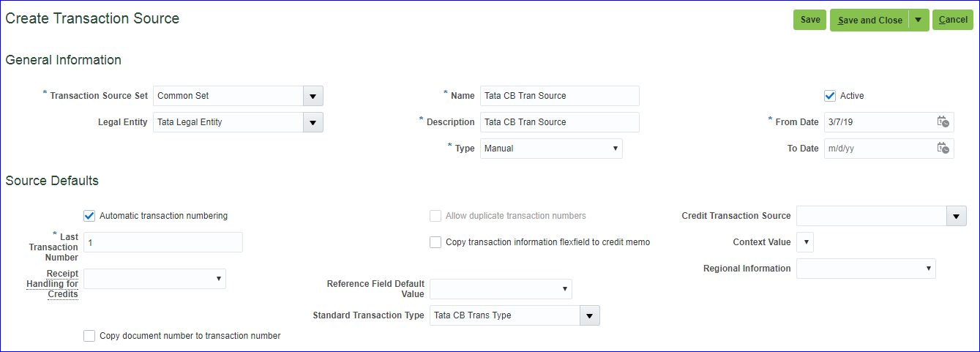Image resolution: width=980 pixels, height=352 pixels.
Task: Open the Legal Entity dropdown list
Action: point(313,122)
